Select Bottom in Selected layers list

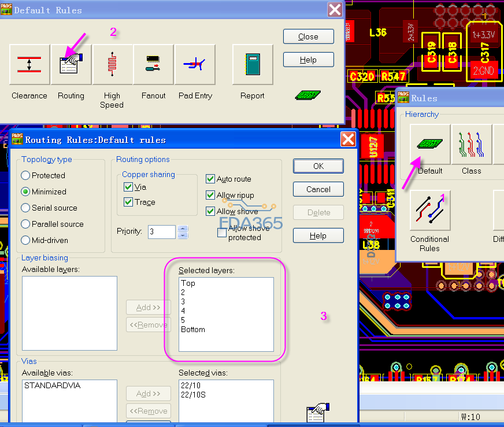pos(193,329)
